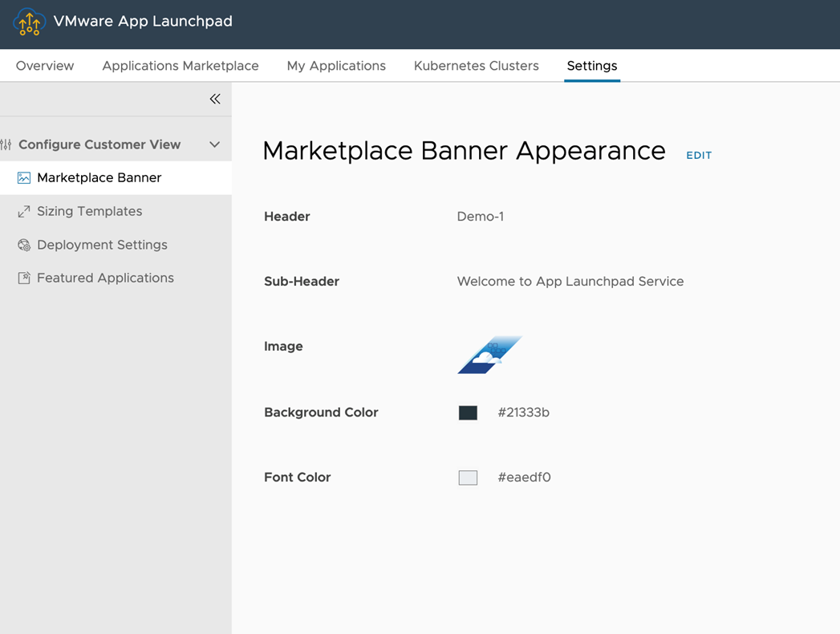The height and width of the screenshot is (634, 840).
Task: Click EDIT next to Marketplace Banner Appearance
Action: click(x=699, y=156)
